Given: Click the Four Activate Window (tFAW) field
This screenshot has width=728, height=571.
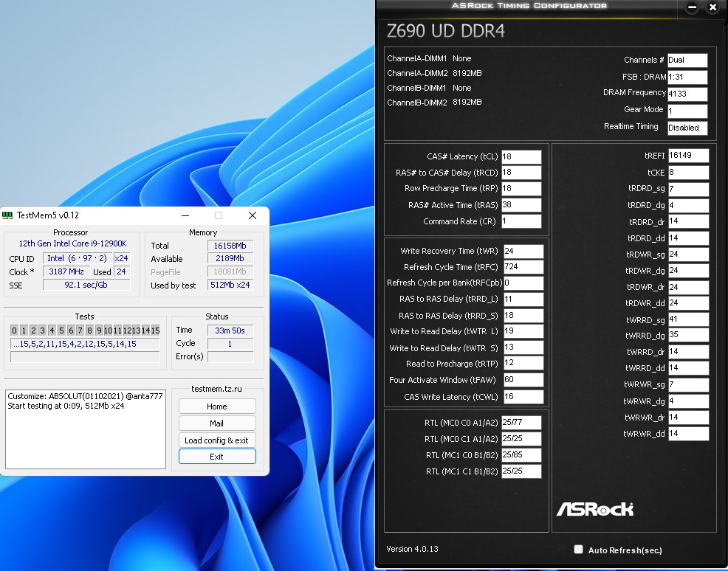Looking at the screenshot, I should tap(523, 379).
